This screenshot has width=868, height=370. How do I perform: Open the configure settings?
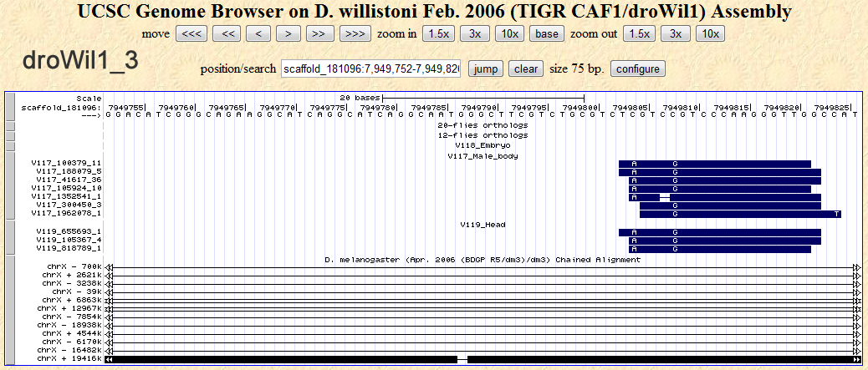point(639,68)
